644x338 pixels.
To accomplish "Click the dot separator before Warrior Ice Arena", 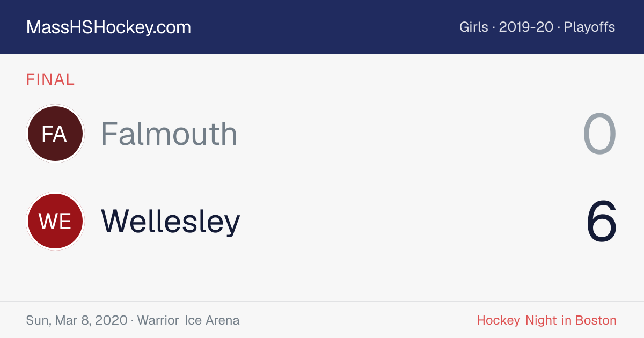I will (133, 321).
